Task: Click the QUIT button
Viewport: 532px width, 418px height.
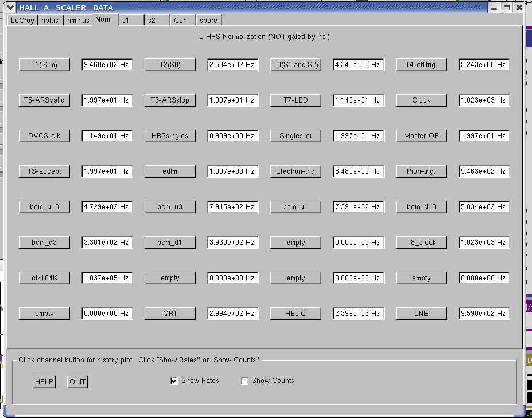Action: pyautogui.click(x=77, y=382)
